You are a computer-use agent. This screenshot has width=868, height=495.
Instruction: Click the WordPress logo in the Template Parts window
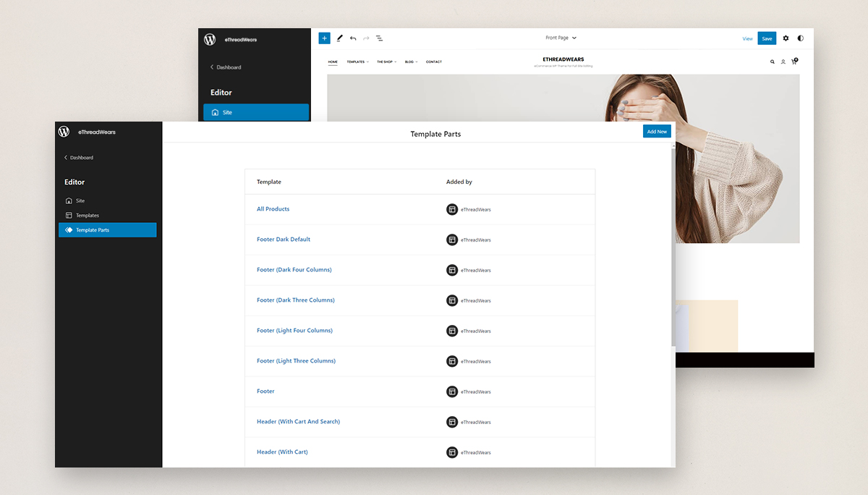64,132
